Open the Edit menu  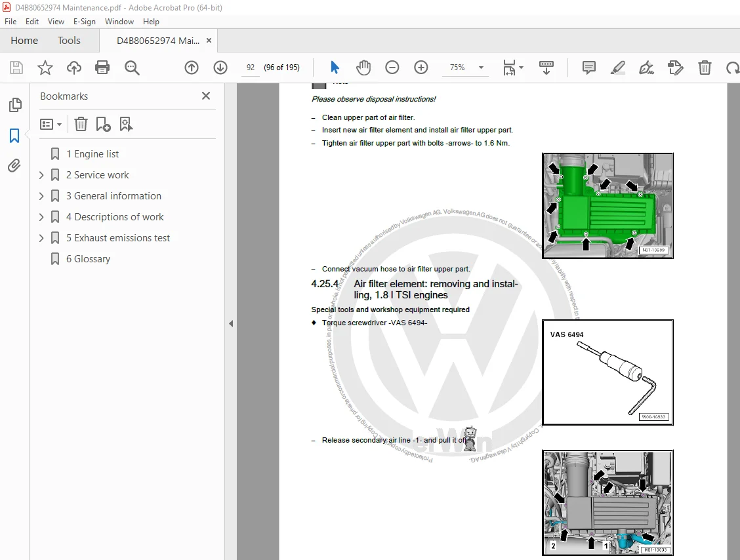coord(32,21)
